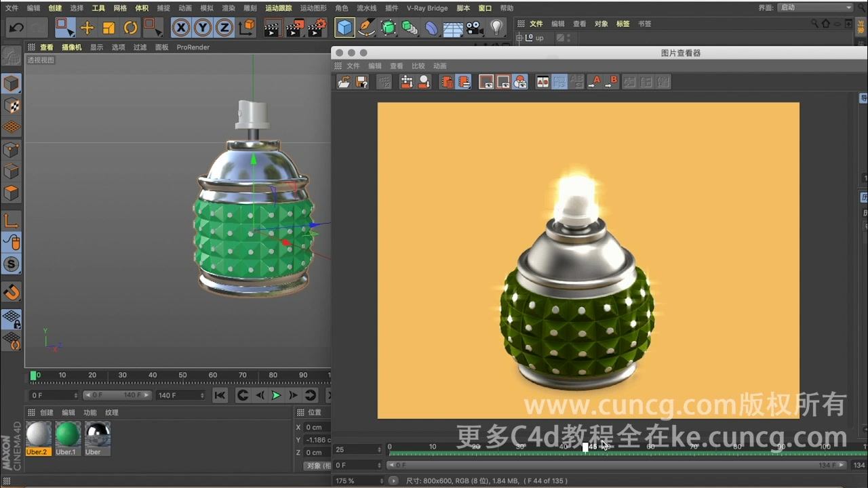Click the jump-to-start playback button
The image size is (868, 488).
220,395
